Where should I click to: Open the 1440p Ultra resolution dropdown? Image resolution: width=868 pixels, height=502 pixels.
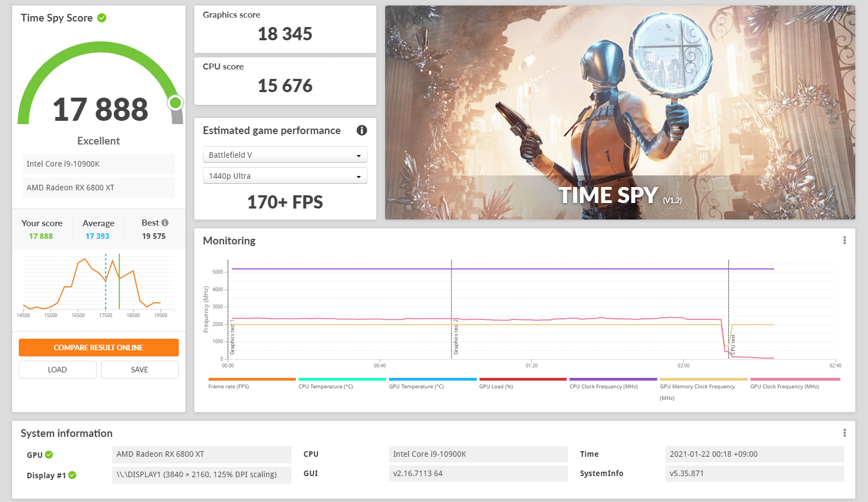[x=285, y=176]
